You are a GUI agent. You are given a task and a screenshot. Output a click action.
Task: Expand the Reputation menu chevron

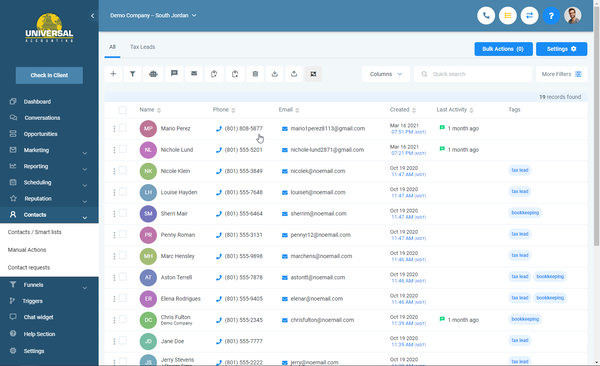(x=85, y=201)
